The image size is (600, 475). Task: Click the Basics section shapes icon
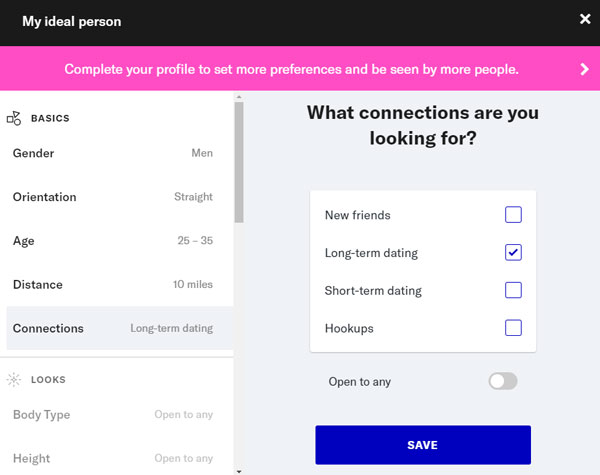(x=14, y=118)
